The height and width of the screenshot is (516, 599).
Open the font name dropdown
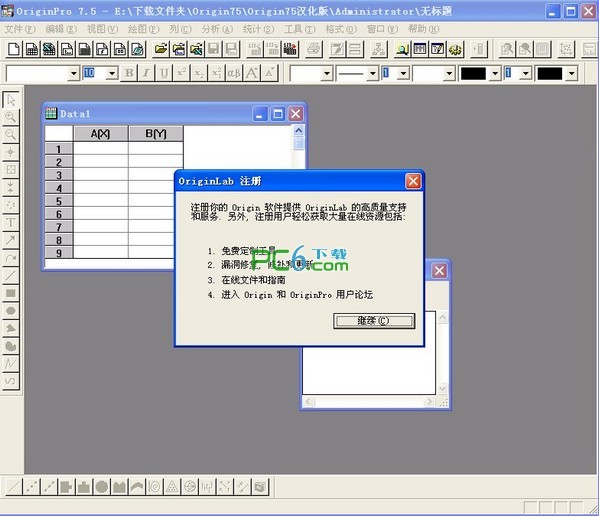(x=74, y=73)
